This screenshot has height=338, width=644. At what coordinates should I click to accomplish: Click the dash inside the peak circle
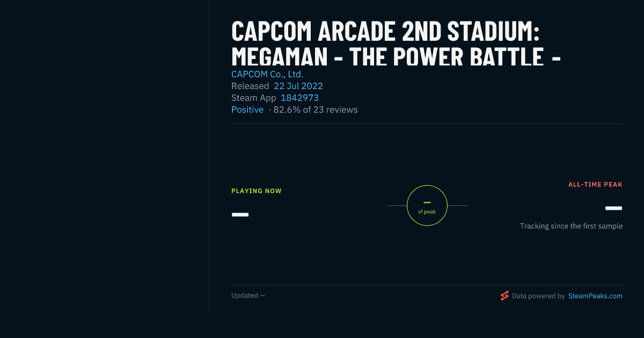[427, 202]
